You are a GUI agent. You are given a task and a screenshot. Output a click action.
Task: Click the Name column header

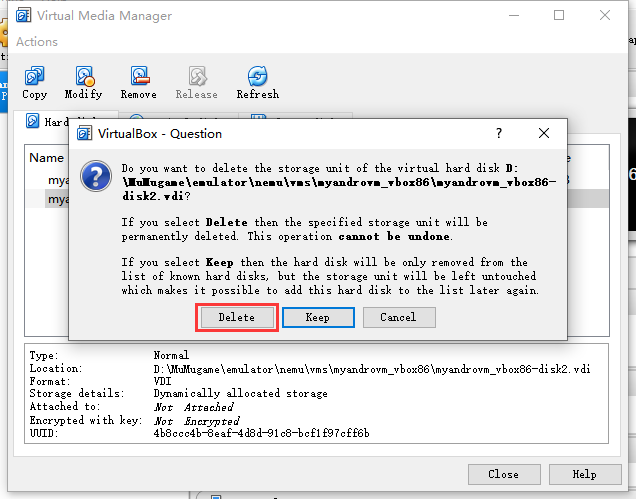click(47, 158)
